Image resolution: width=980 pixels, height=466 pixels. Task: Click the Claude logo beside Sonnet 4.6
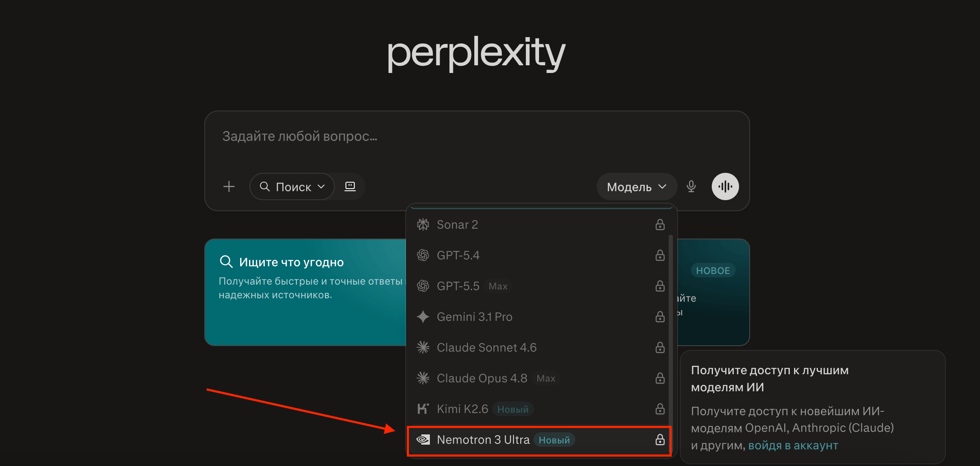click(x=423, y=347)
